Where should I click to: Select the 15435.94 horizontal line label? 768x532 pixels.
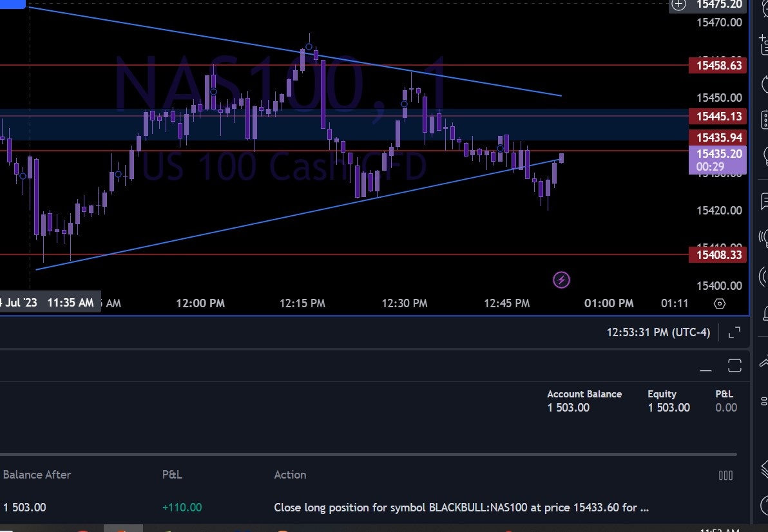pos(718,138)
